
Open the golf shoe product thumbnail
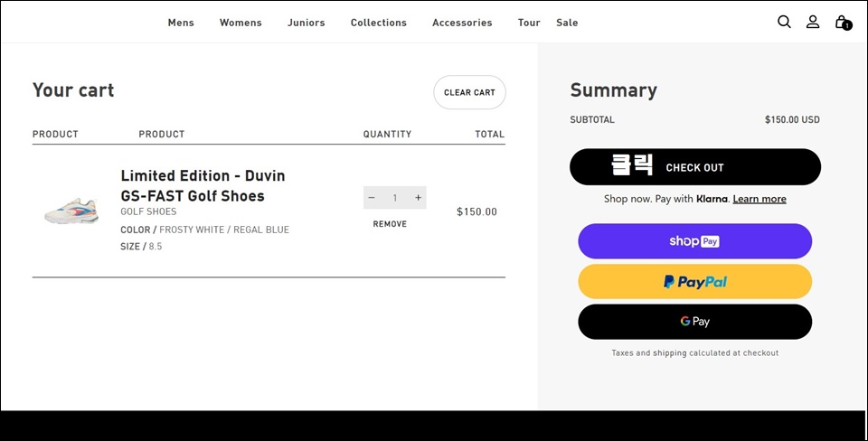(x=71, y=211)
